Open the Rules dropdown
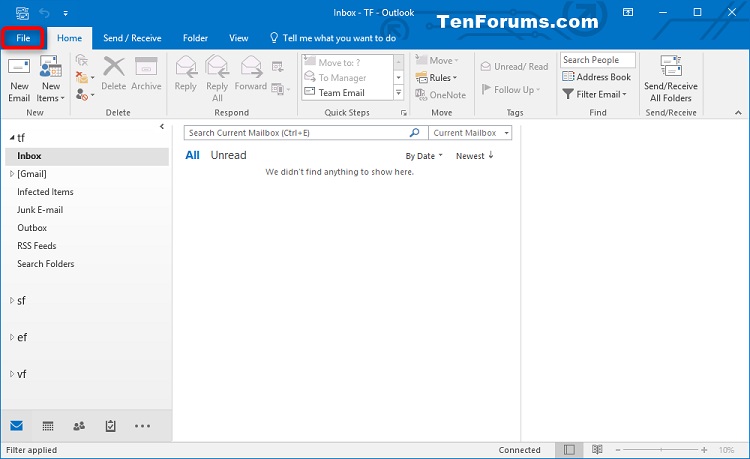 point(436,77)
